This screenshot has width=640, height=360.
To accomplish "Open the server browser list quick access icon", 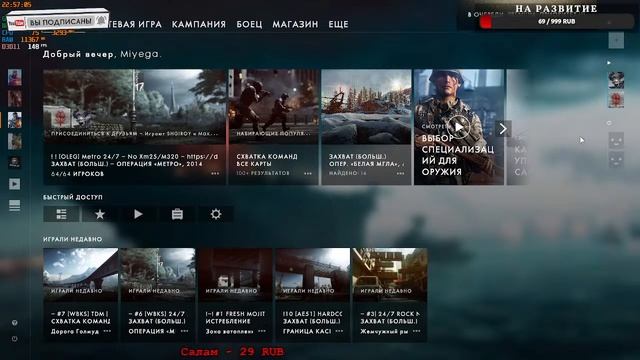I will [61, 214].
